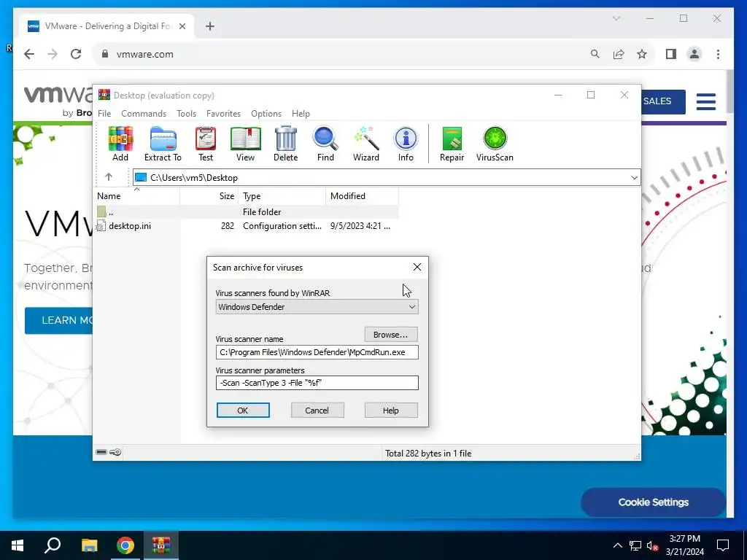The image size is (747, 560).
Task: Click Chrome's zoom search icon in address bar
Action: pyautogui.click(x=595, y=54)
